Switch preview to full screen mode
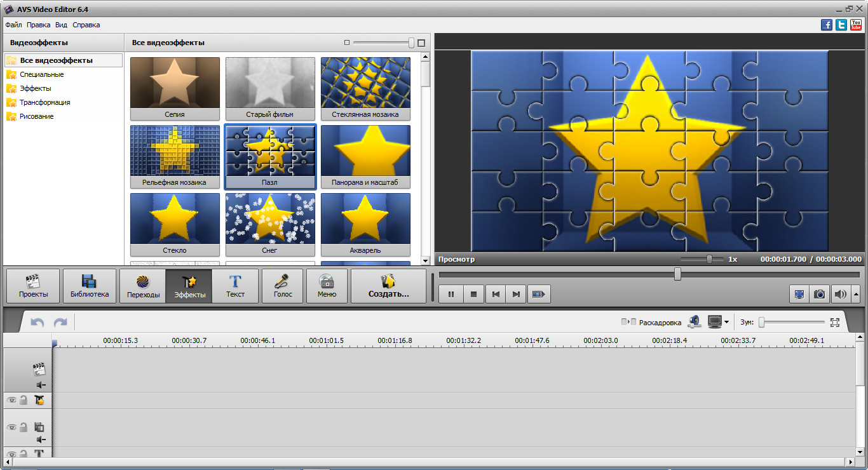Viewport: 868px width, 470px height. click(x=799, y=294)
